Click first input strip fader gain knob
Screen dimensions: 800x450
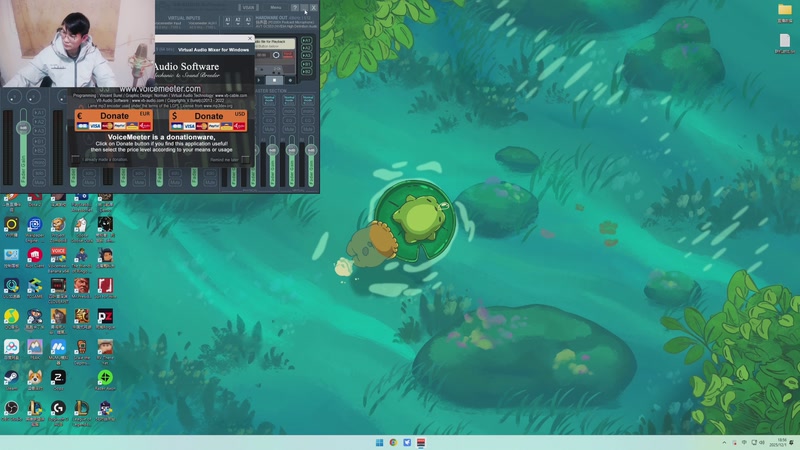point(23,128)
